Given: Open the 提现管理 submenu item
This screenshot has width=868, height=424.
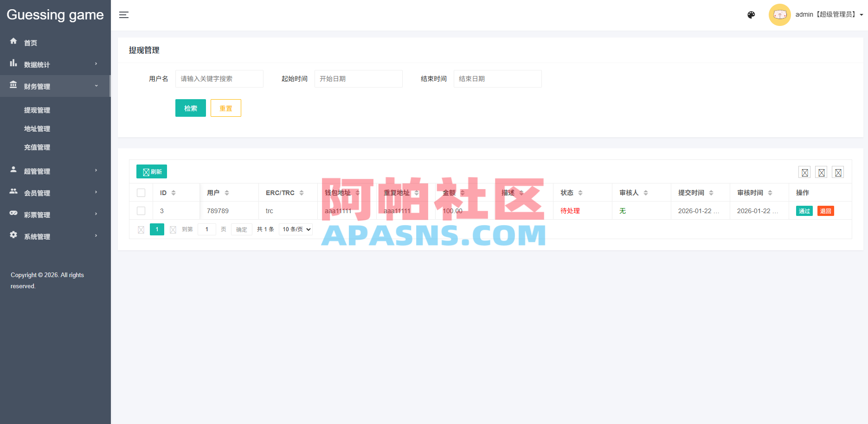Looking at the screenshot, I should pyautogui.click(x=37, y=110).
